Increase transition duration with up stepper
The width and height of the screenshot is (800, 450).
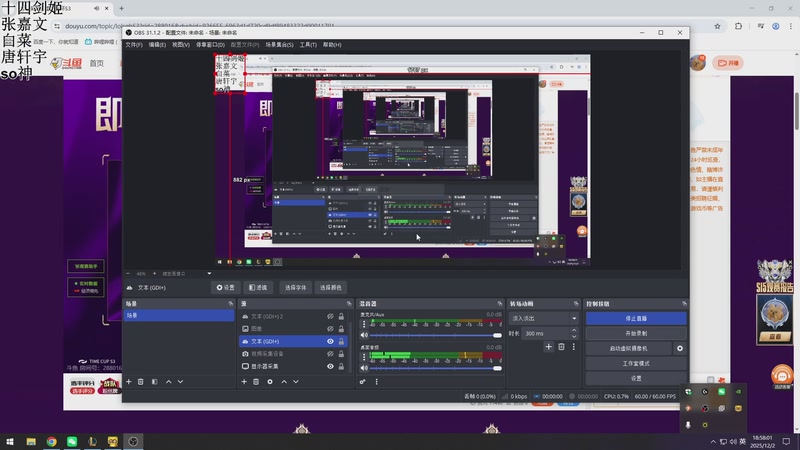[574, 331]
